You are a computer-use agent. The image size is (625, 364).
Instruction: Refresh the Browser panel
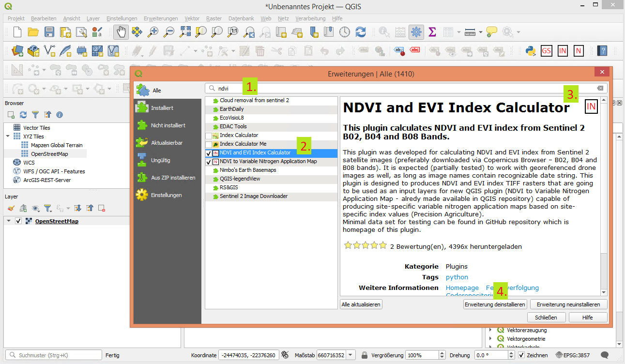pyautogui.click(x=23, y=115)
